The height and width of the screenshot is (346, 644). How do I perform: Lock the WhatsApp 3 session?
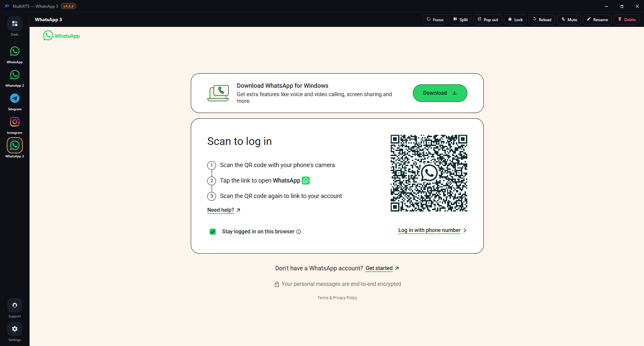(515, 20)
